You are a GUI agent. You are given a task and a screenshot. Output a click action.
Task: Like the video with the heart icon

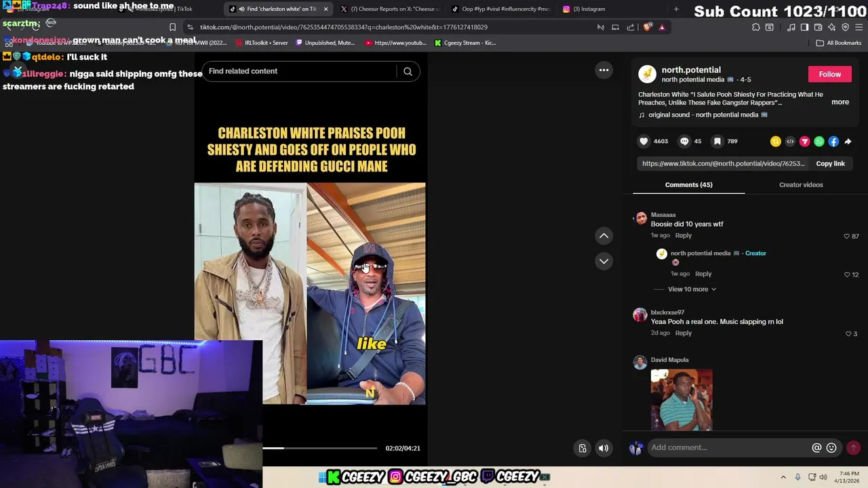click(x=644, y=141)
